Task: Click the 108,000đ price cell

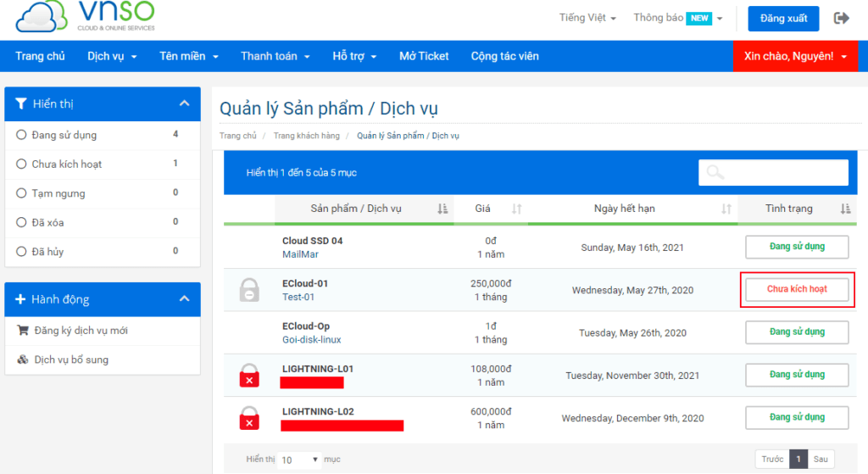Action: click(491, 369)
